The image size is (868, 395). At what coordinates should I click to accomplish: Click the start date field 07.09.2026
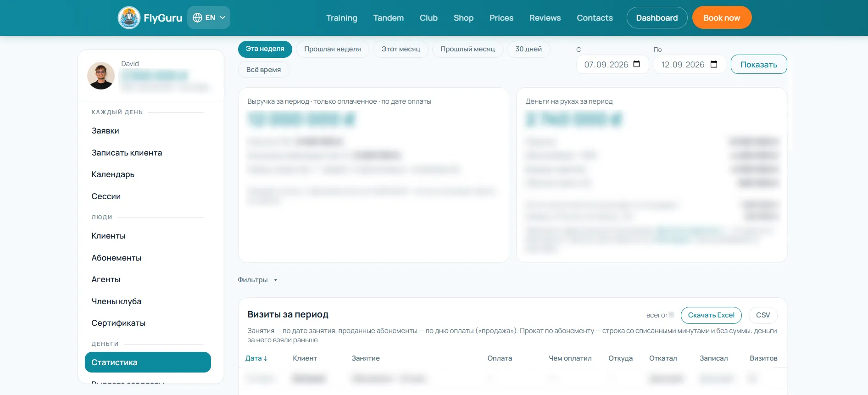[x=612, y=64]
